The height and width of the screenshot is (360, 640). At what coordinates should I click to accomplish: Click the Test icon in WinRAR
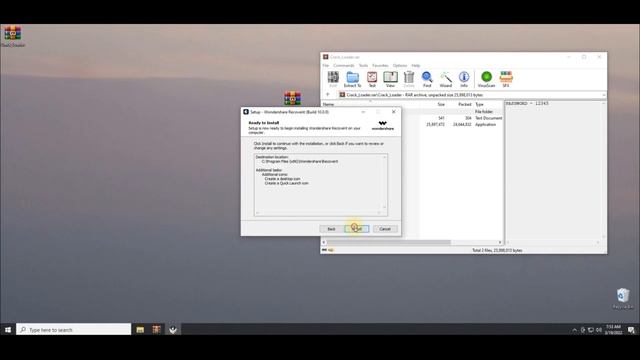(372, 79)
